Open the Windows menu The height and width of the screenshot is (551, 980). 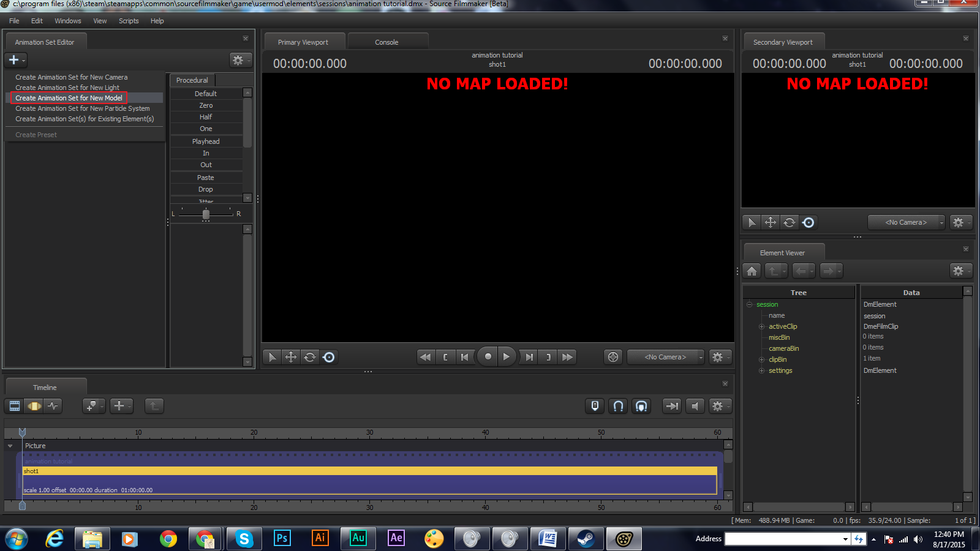coord(68,21)
